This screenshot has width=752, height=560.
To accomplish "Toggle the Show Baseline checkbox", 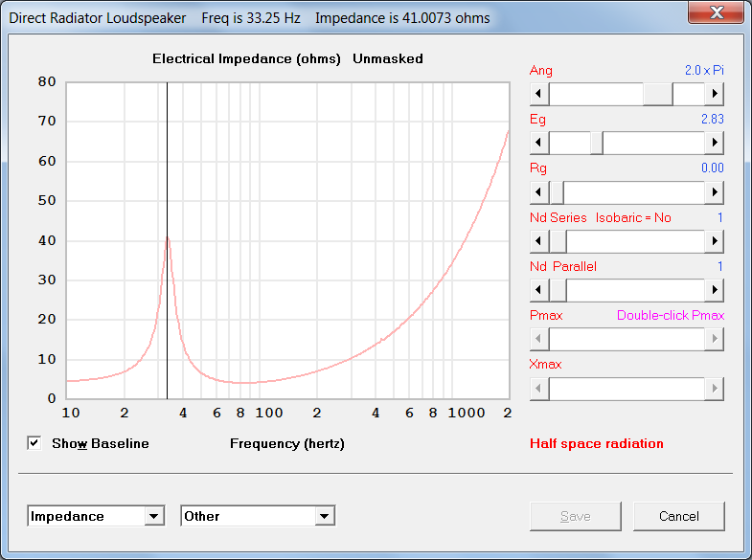I will click(x=34, y=443).
